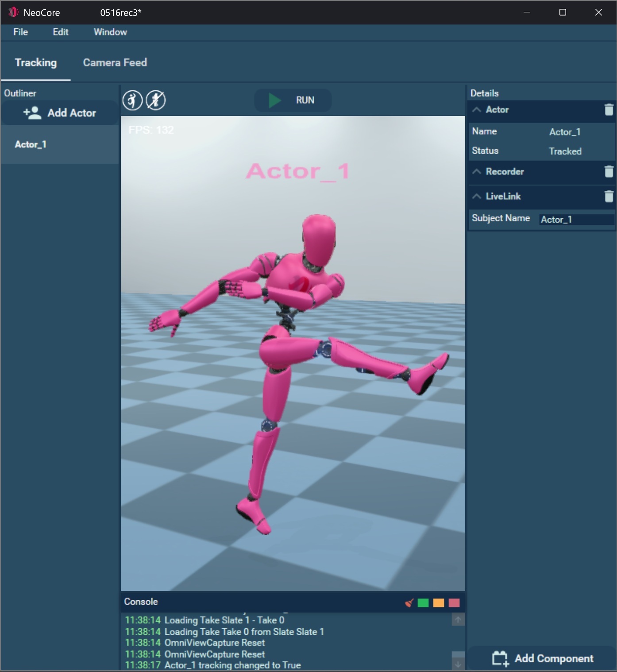The height and width of the screenshot is (672, 617).
Task: Click the dancing figure icon in viewport toolbar
Action: pyautogui.click(x=132, y=100)
